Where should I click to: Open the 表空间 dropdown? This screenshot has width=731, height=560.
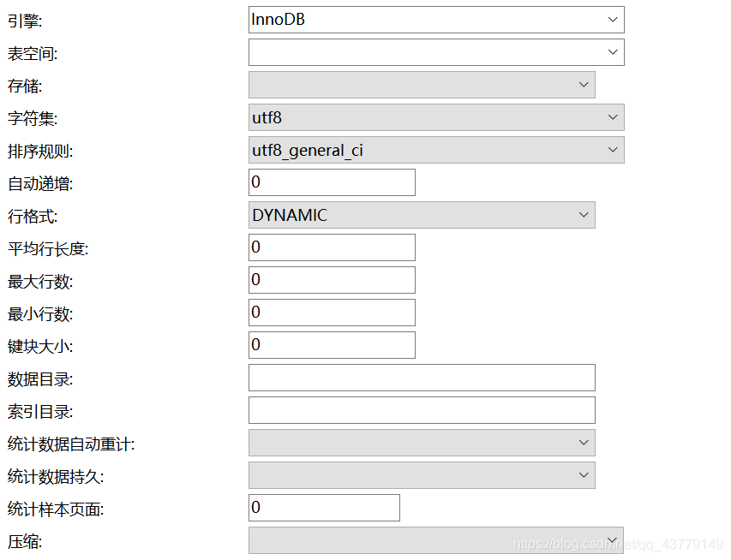435,51
